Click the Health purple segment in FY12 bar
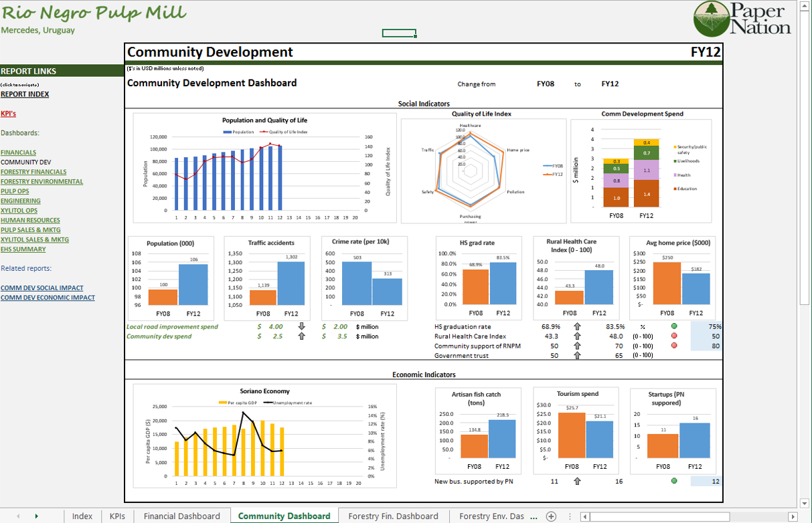Image resolution: width=812 pixels, height=523 pixels. (646, 171)
